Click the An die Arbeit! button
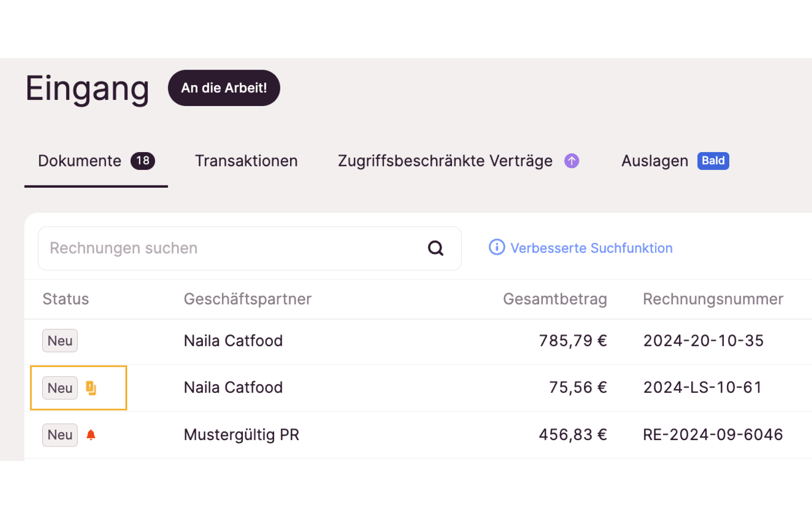The image size is (812, 519). pyautogui.click(x=224, y=87)
